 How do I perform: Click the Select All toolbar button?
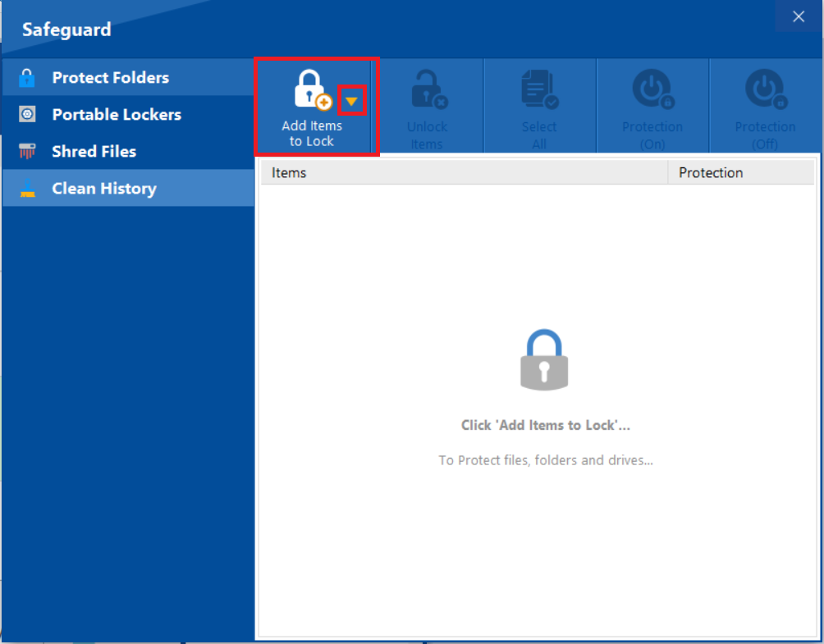540,107
